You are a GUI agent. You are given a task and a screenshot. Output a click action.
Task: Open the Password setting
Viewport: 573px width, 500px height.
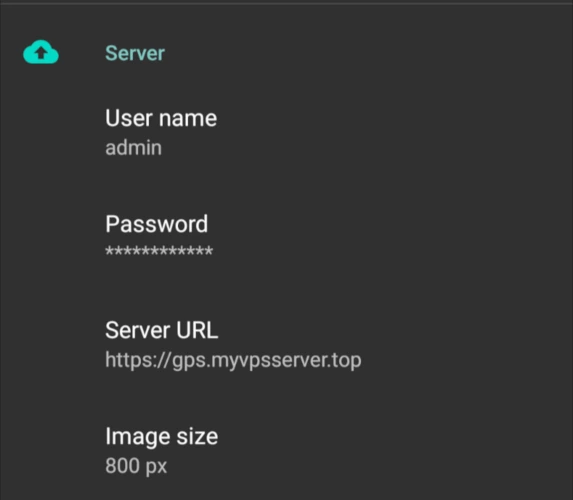286,238
